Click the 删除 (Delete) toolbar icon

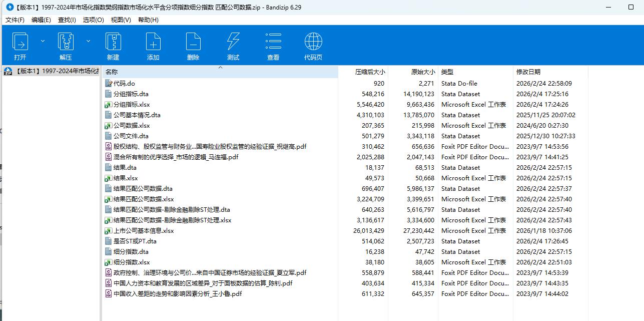pyautogui.click(x=193, y=41)
